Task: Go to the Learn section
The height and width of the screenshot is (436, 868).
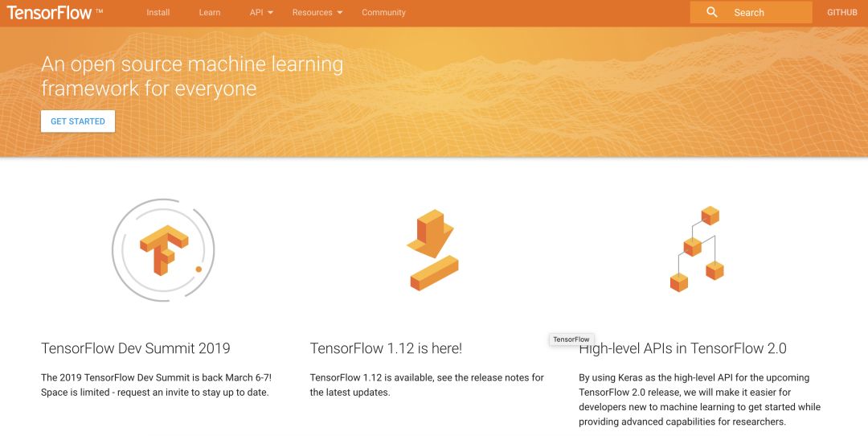Action: [x=210, y=12]
